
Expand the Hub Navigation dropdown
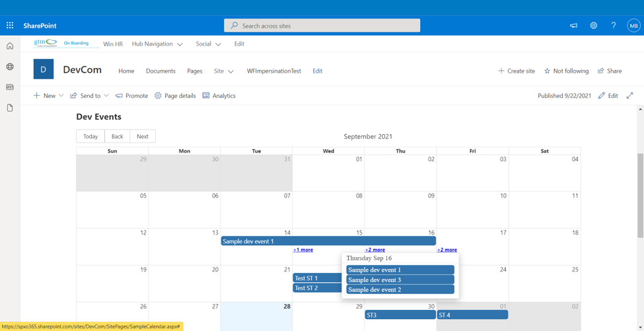click(157, 44)
